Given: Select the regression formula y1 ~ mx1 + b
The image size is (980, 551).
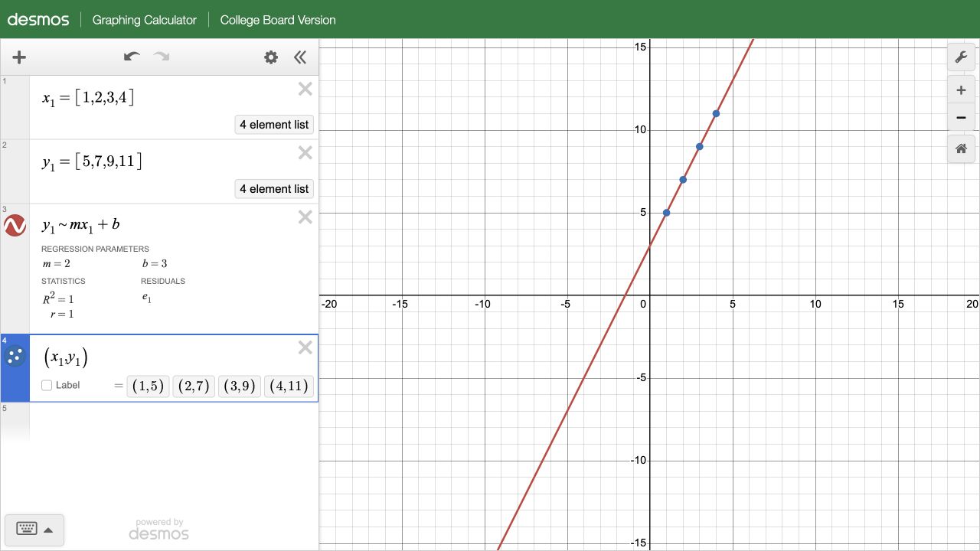Looking at the screenshot, I should [x=80, y=225].
